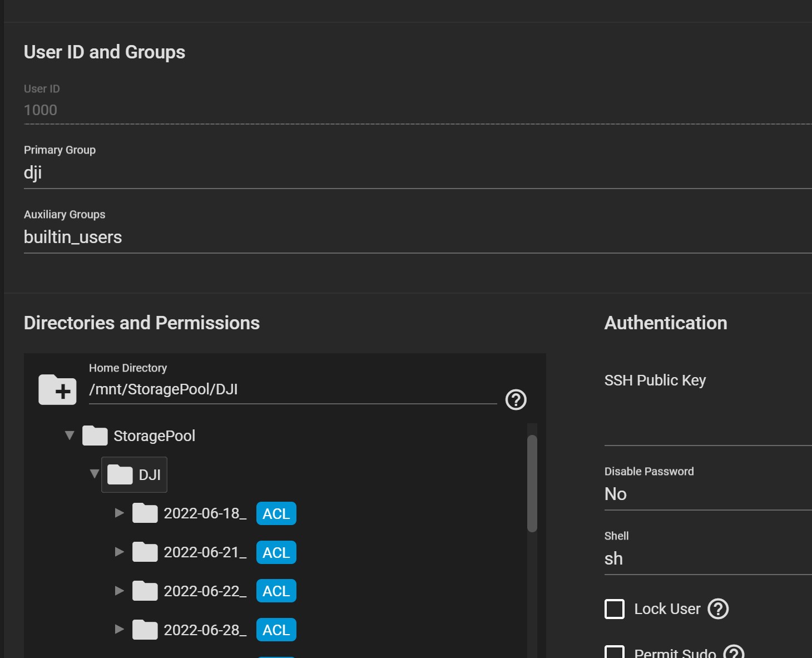The height and width of the screenshot is (658, 812).
Task: Click the 2022-06-22_ folder icon
Action: point(145,591)
